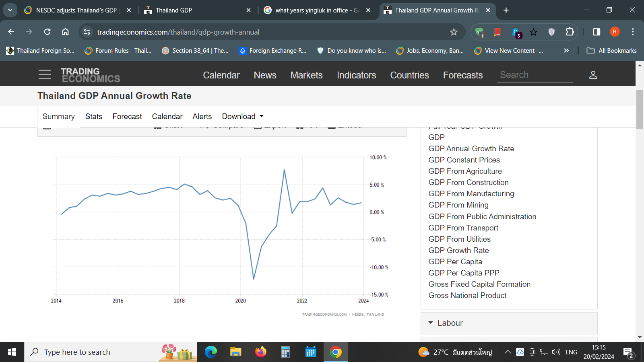This screenshot has width=644, height=362.
Task: Open the GDP Constant Prices link
Action: click(464, 160)
